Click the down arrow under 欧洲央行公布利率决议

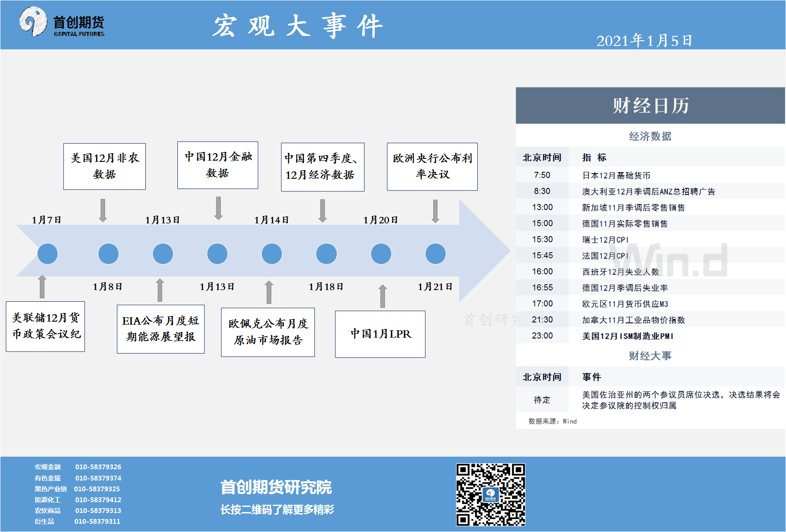(x=435, y=211)
